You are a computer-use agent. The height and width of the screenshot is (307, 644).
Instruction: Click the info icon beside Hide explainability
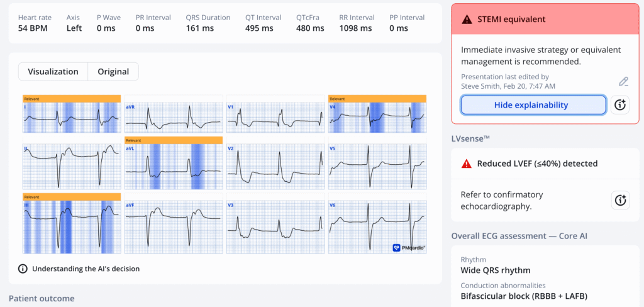(620, 105)
